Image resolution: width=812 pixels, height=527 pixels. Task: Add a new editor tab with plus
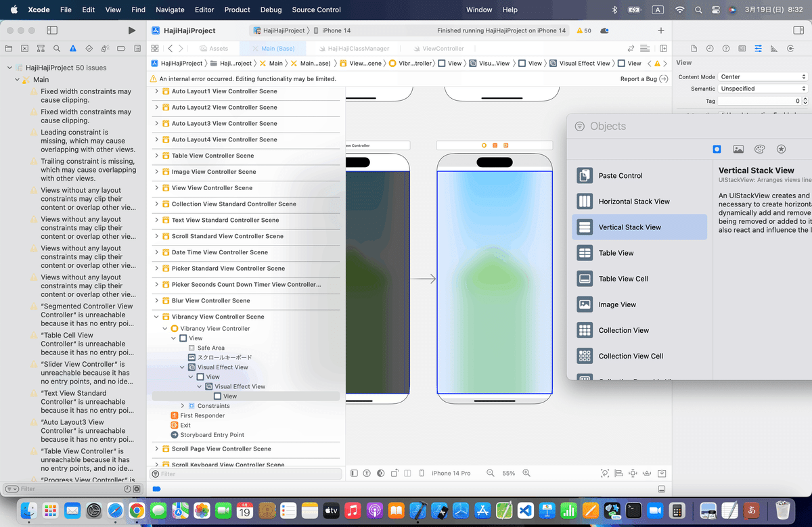pos(661,30)
